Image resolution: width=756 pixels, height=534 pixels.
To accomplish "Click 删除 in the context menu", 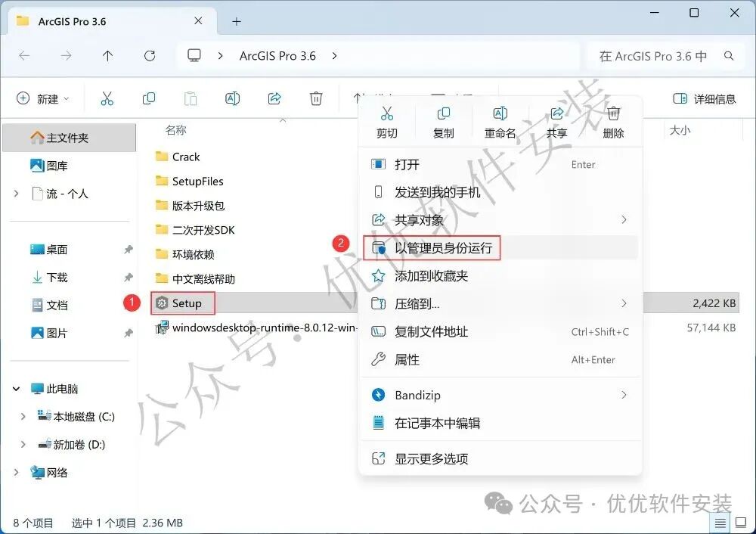I will point(613,123).
